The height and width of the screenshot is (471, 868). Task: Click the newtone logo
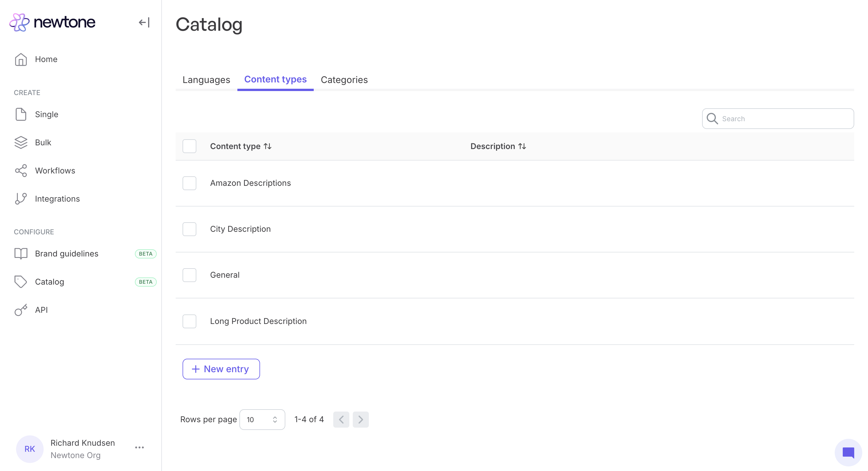pyautogui.click(x=53, y=22)
